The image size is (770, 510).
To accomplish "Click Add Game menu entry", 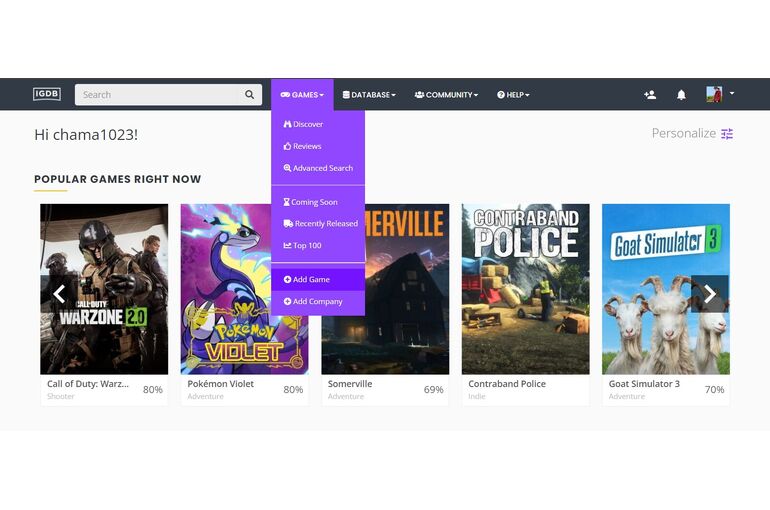I will (x=318, y=279).
